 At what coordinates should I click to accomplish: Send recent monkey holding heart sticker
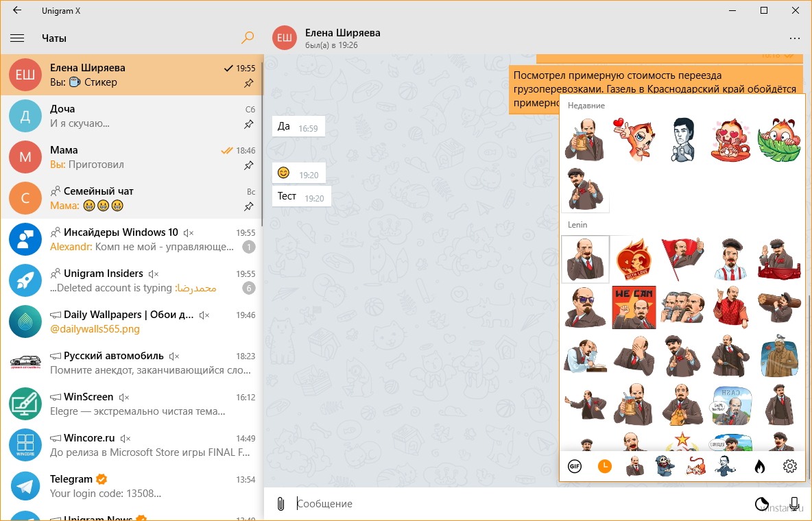coord(634,139)
